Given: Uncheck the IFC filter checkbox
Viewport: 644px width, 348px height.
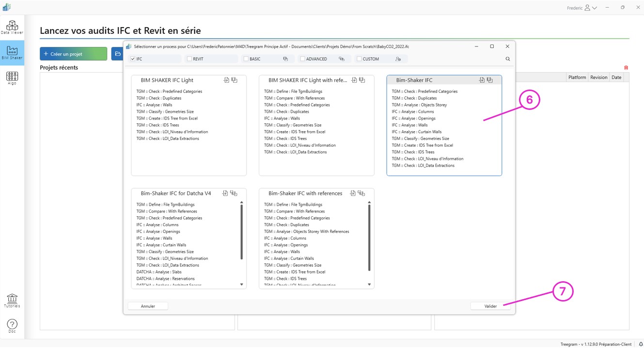Looking at the screenshot, I should 132,58.
